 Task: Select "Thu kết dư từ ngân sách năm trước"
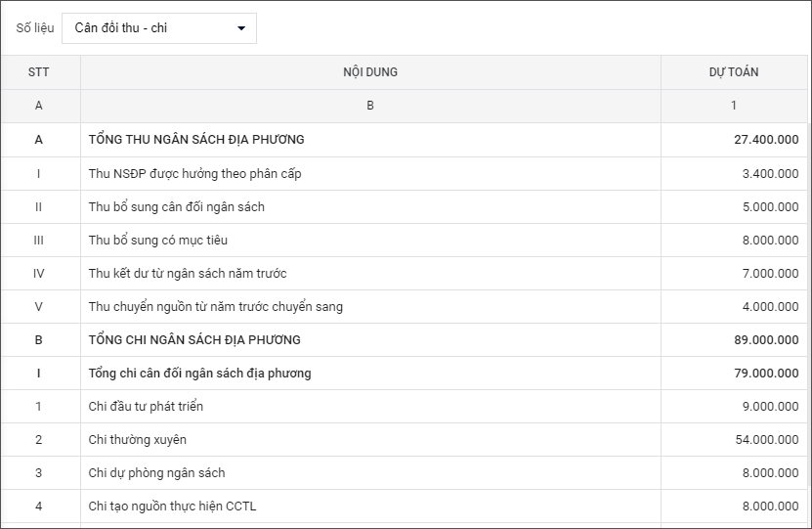click(187, 274)
